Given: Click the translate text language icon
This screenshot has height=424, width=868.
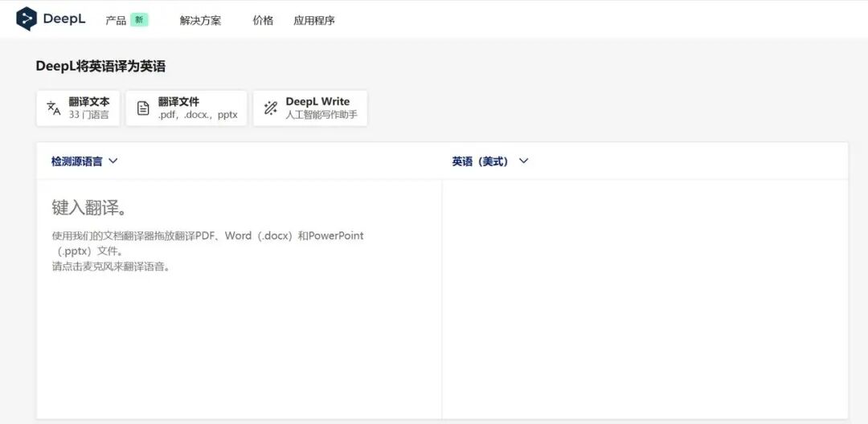Looking at the screenshot, I should [54, 108].
